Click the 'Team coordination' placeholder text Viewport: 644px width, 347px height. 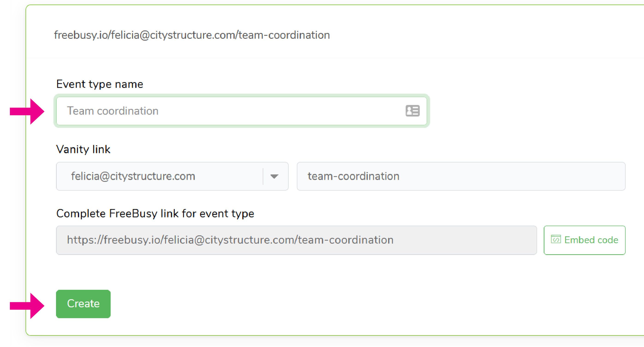point(112,111)
